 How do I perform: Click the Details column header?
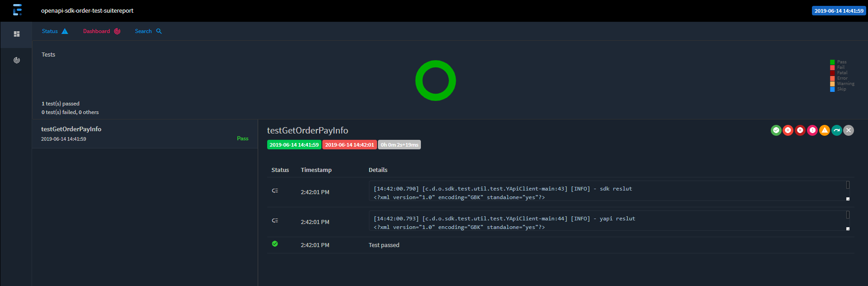click(x=378, y=170)
